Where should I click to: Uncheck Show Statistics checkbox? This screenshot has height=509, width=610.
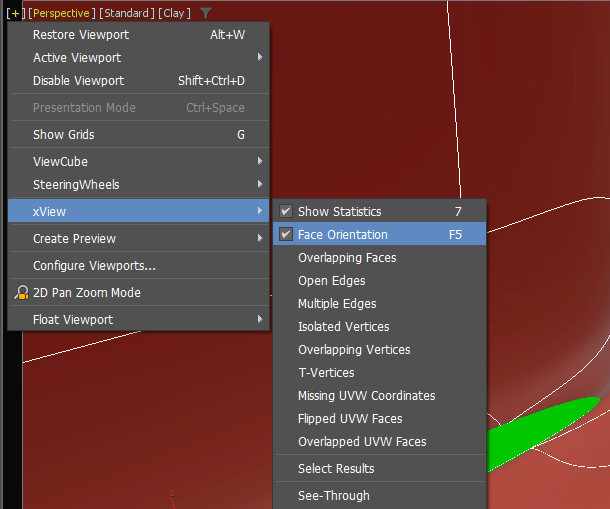coord(286,211)
